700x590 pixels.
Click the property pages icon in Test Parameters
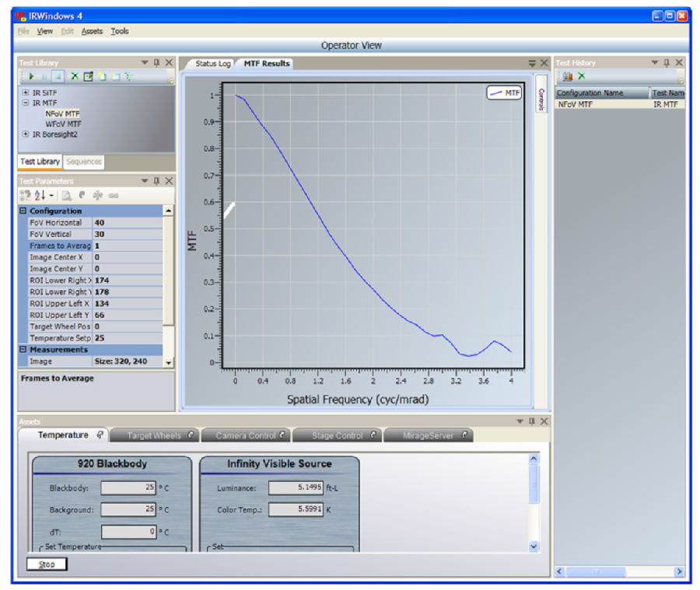(x=67, y=195)
